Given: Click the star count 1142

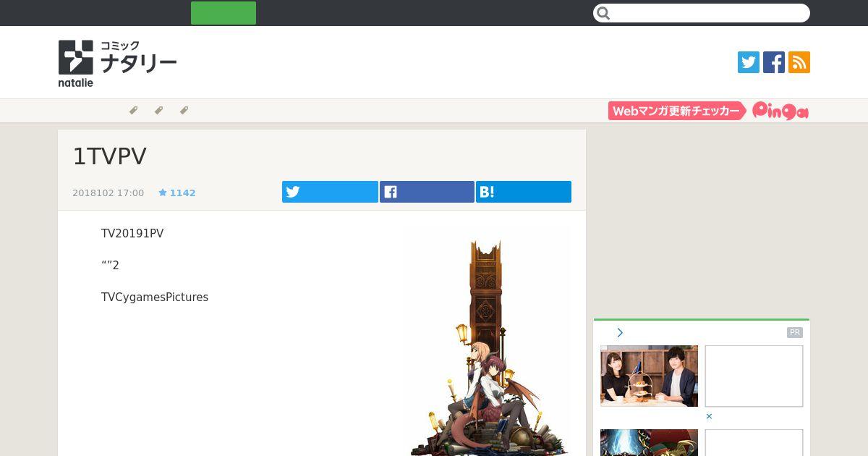Looking at the screenshot, I should [177, 193].
